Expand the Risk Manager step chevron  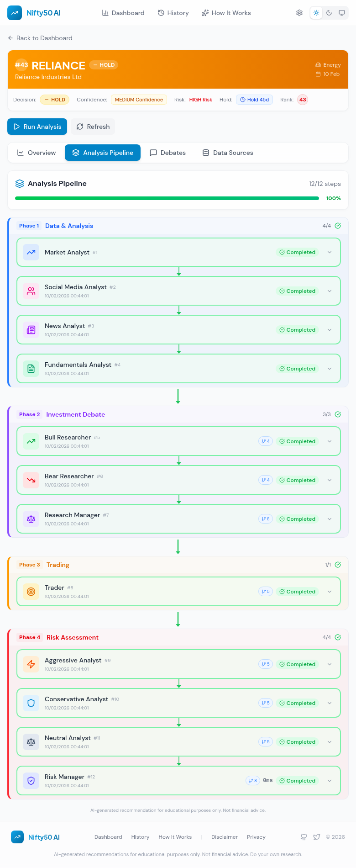click(330, 781)
